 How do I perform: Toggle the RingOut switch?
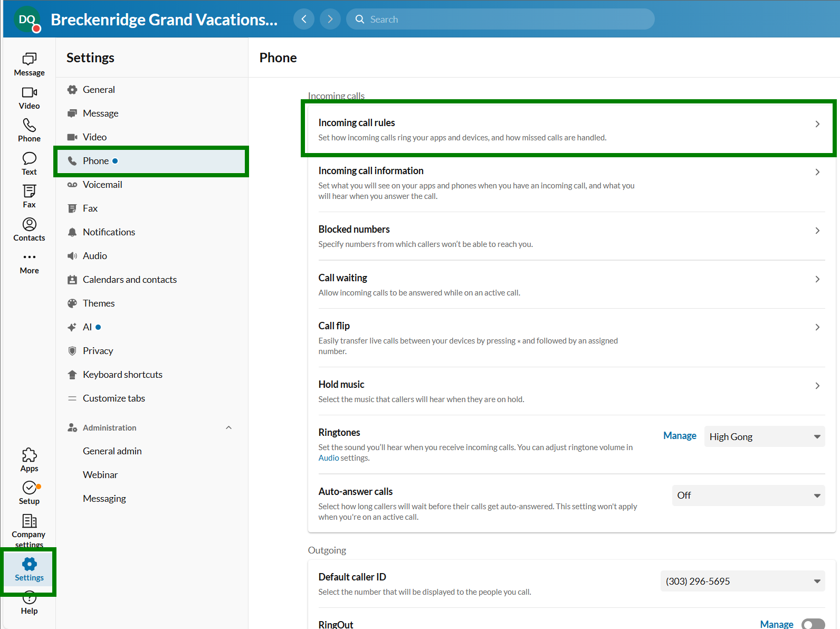[813, 624]
